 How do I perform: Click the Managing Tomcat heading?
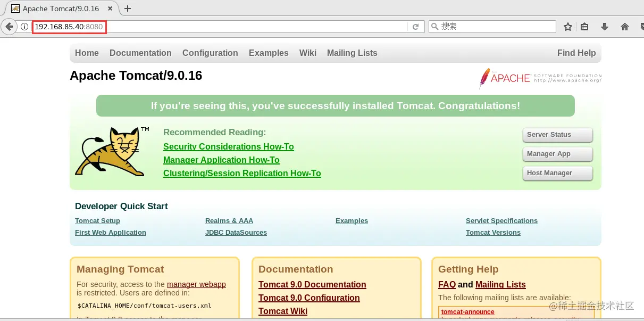120,269
